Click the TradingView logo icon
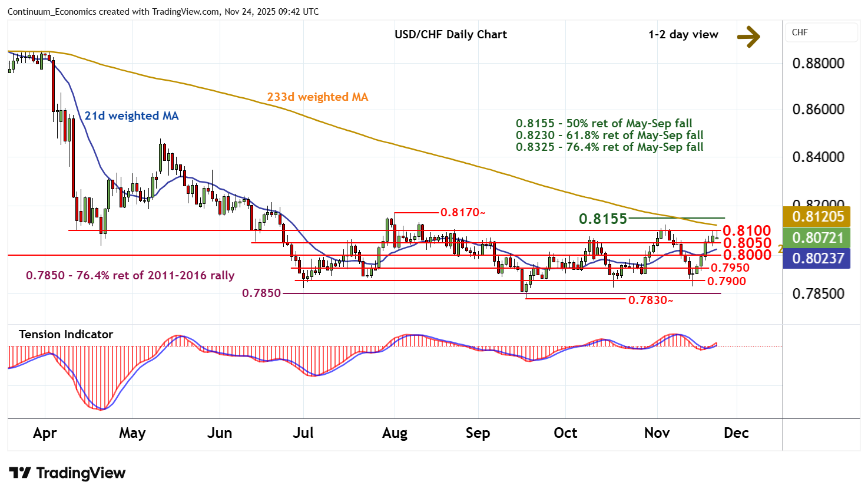 point(19,473)
